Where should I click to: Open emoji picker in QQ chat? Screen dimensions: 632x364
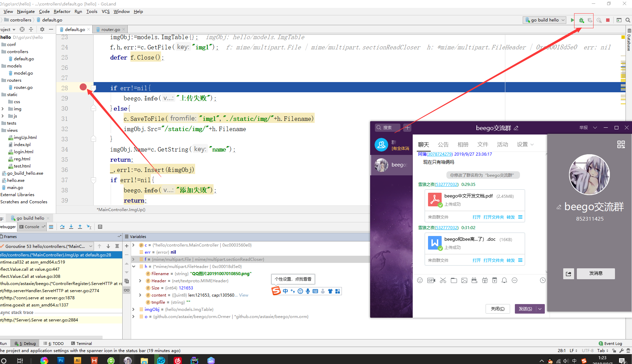[x=420, y=280]
